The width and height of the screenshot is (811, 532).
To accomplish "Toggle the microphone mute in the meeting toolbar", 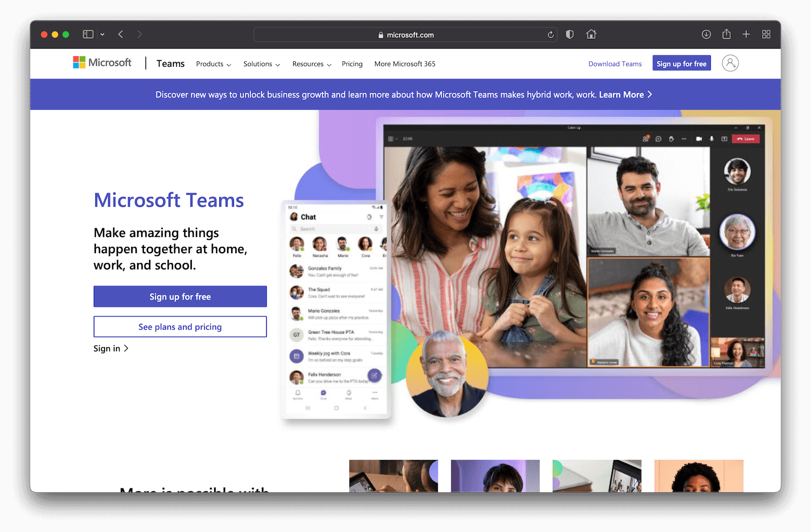I will point(711,139).
